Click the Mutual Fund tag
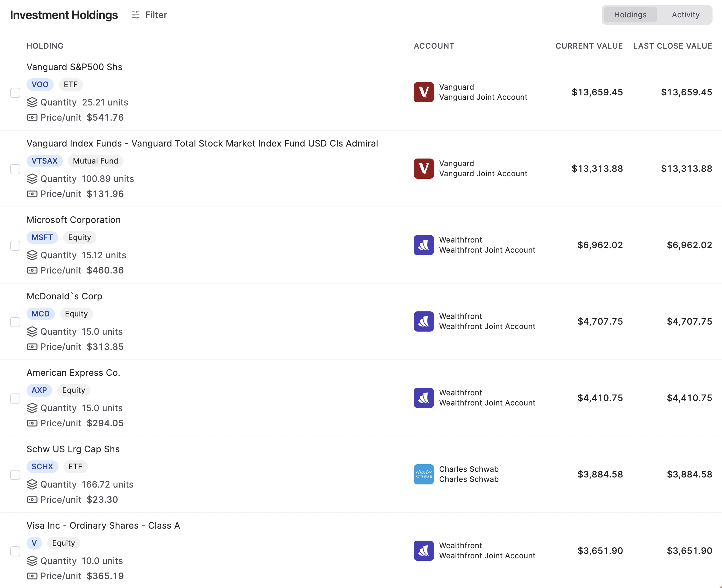This screenshot has height=588, width=722. [96, 161]
